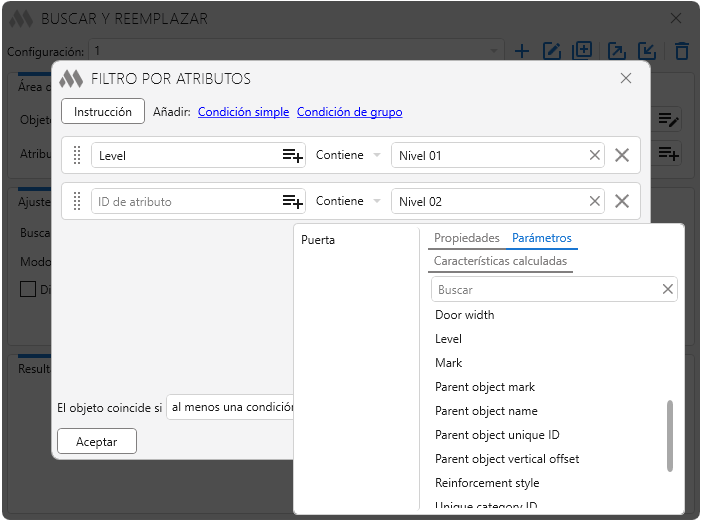Switch to the Propiedades tab
This screenshot has width=702, height=522.
466,238
